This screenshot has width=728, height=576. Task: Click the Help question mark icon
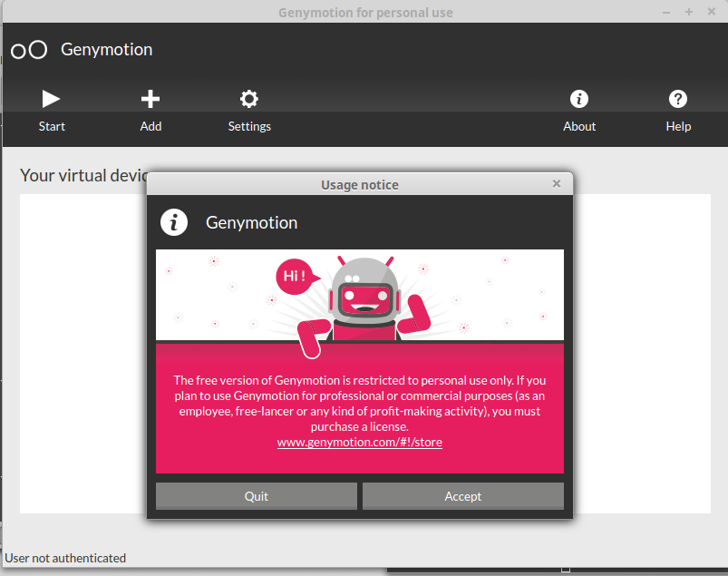click(x=678, y=99)
